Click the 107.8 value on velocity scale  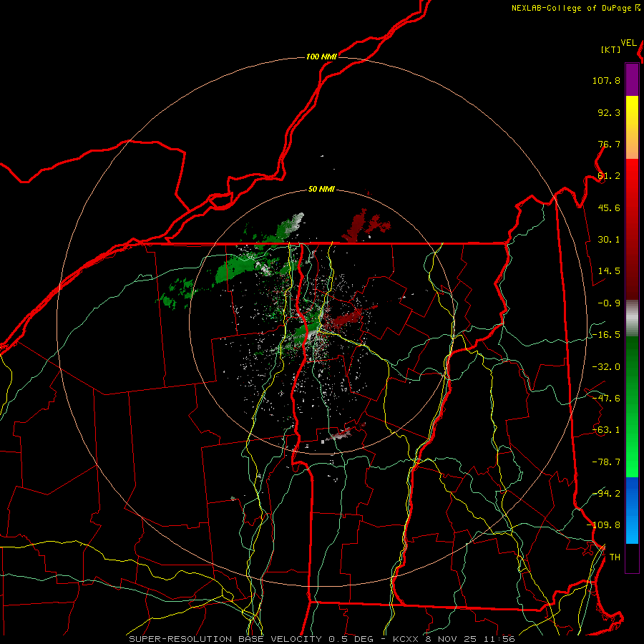point(606,80)
